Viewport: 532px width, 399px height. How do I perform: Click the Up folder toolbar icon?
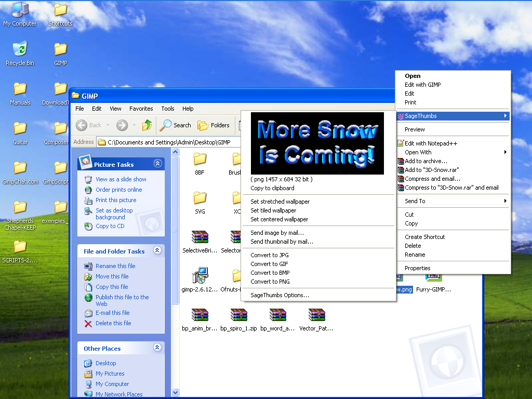pyautogui.click(x=147, y=125)
